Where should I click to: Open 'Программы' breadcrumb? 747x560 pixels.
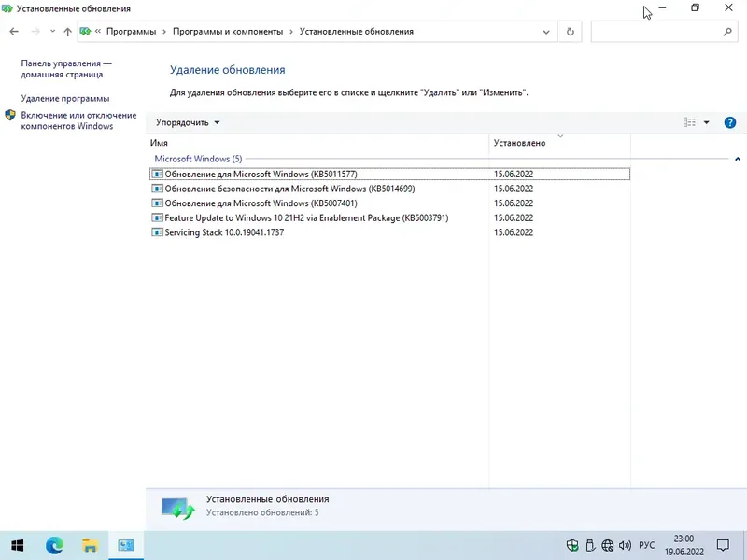pos(131,32)
